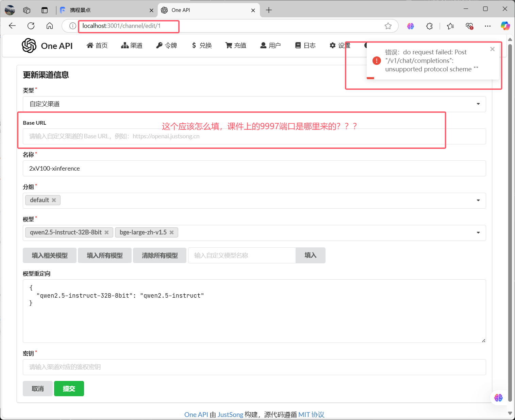Bookmark page with star icon
Screen dimensions: 515x420
point(388,26)
